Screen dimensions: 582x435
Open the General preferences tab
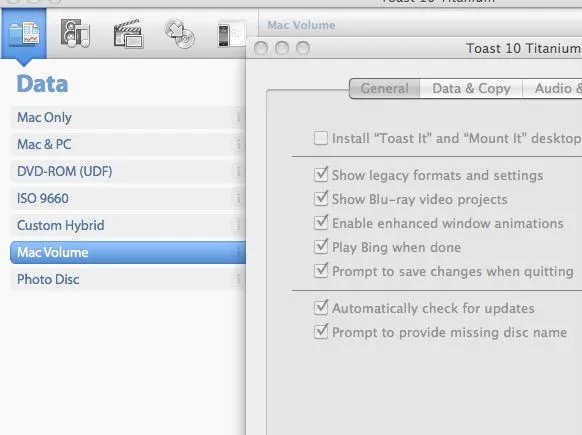pyautogui.click(x=385, y=88)
